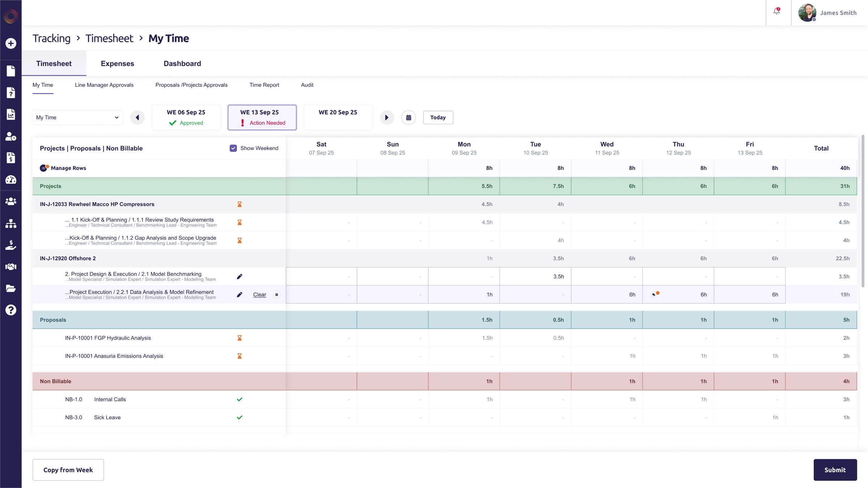The width and height of the screenshot is (868, 488).
Task: Click the help question mark sidebar icon
Action: (11, 310)
